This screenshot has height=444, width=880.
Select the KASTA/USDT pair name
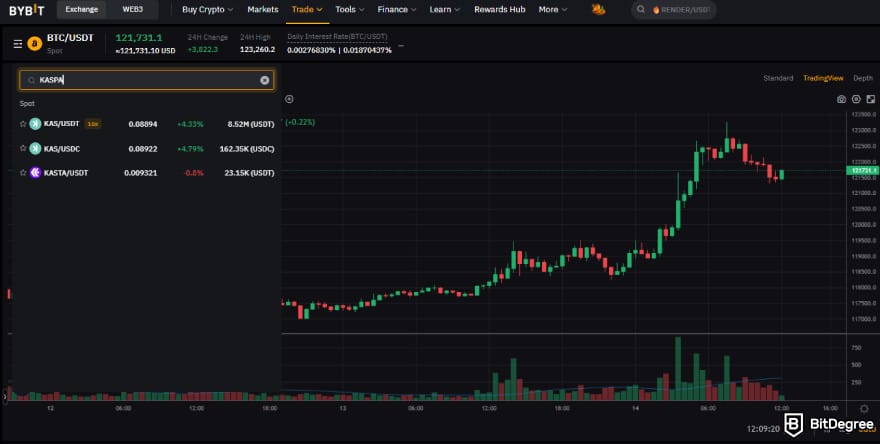pos(66,173)
